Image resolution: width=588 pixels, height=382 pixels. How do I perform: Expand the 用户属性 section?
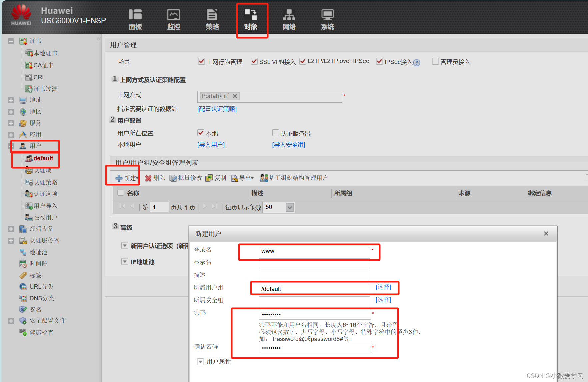point(200,362)
